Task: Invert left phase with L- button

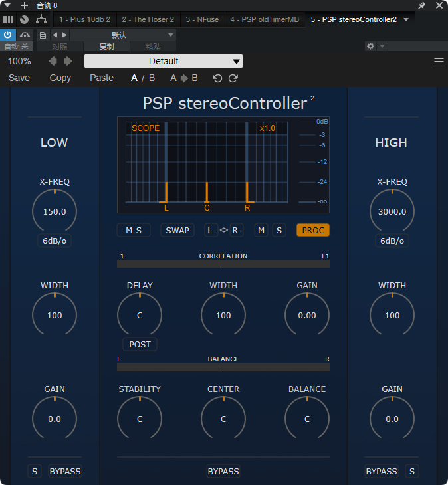Action: click(211, 230)
